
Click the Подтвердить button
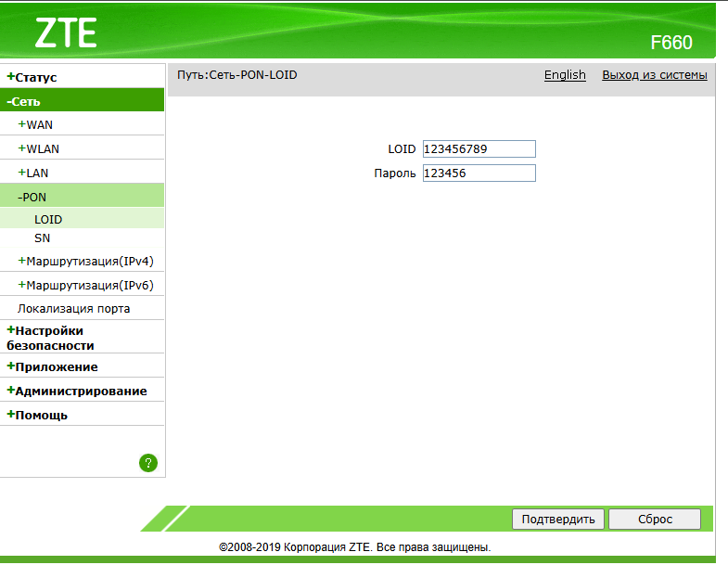point(558,519)
